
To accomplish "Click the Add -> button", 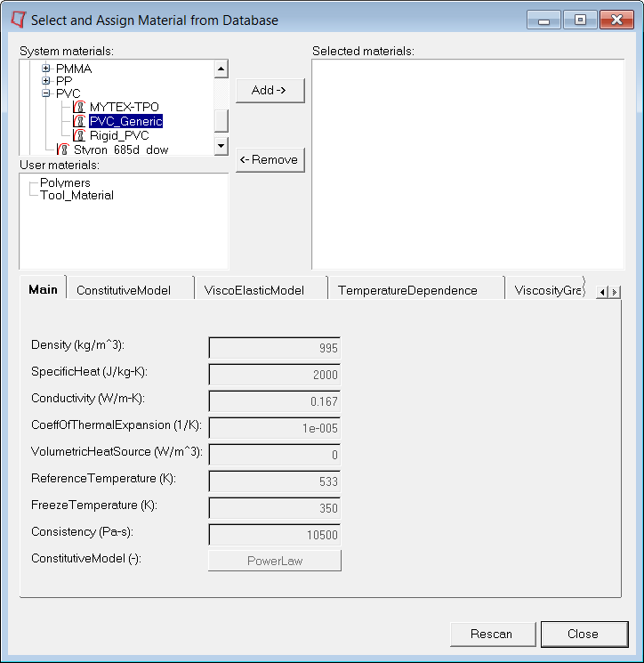I will click(x=270, y=90).
